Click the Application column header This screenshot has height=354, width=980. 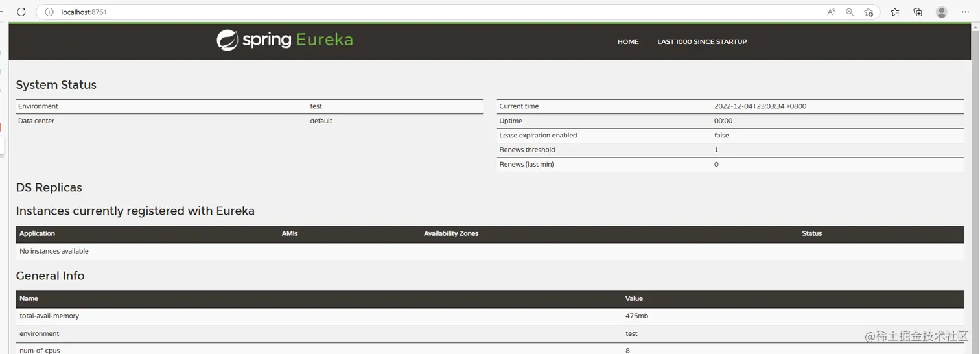(37, 233)
